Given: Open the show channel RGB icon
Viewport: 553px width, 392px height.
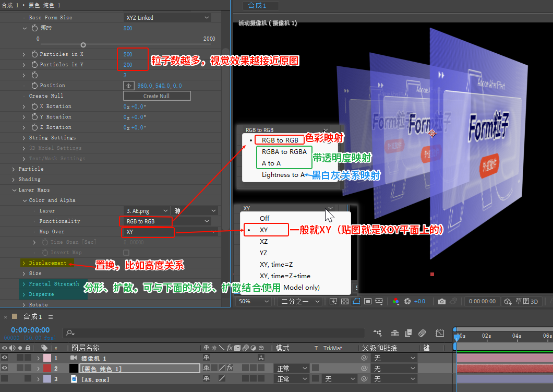Looking at the screenshot, I should (395, 301).
